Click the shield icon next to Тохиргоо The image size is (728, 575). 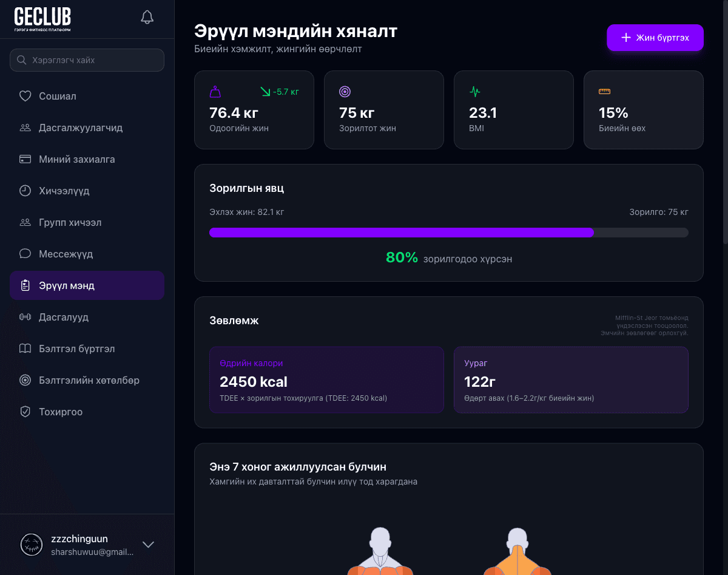25,412
